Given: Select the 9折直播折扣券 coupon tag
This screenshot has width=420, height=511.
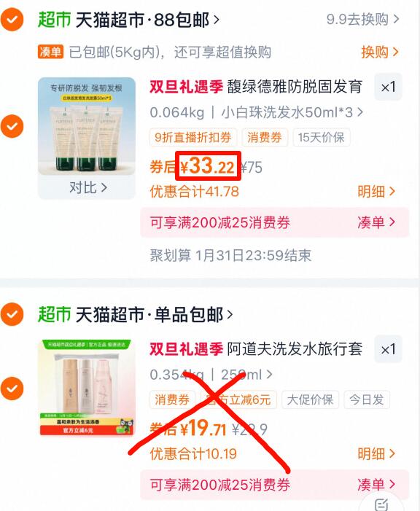Looking at the screenshot, I should pos(193,138).
